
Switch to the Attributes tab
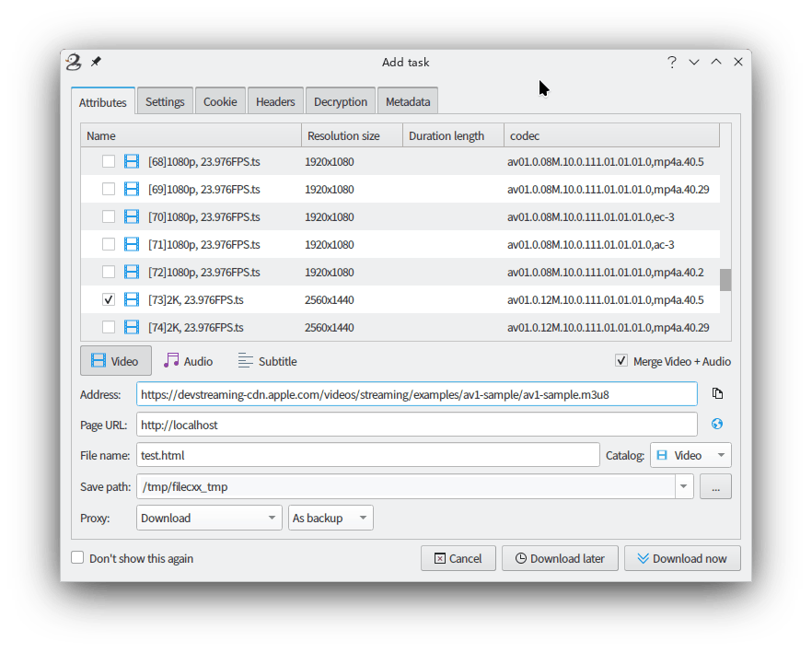102,102
